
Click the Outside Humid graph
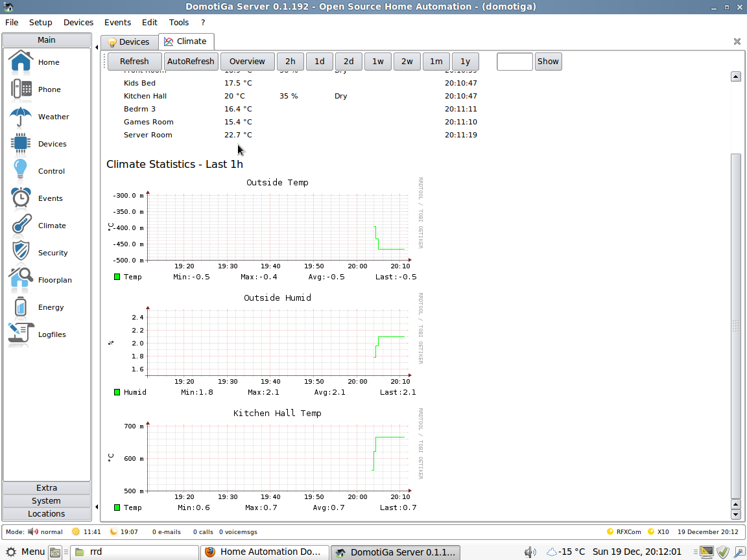coord(265,344)
